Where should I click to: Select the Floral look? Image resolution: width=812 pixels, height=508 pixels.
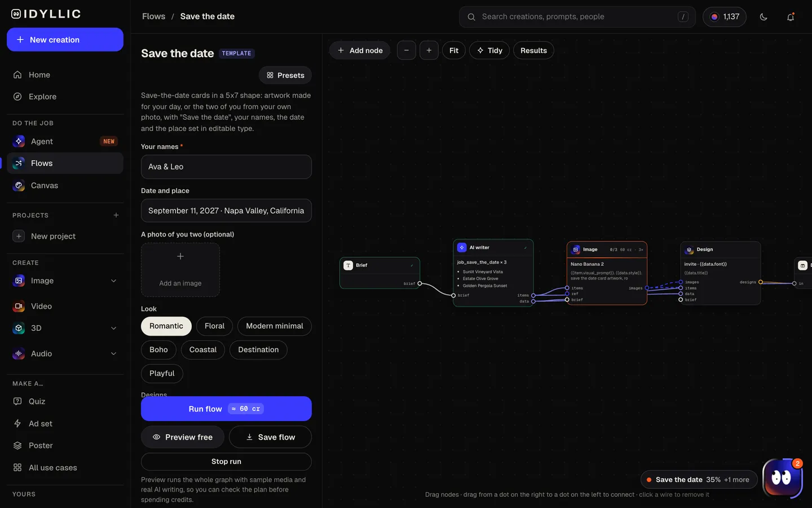click(214, 326)
